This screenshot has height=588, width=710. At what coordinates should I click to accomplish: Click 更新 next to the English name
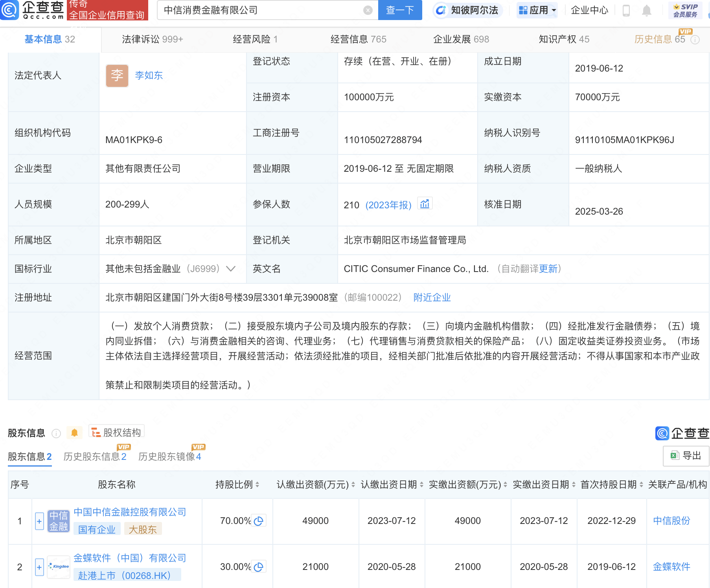(548, 269)
